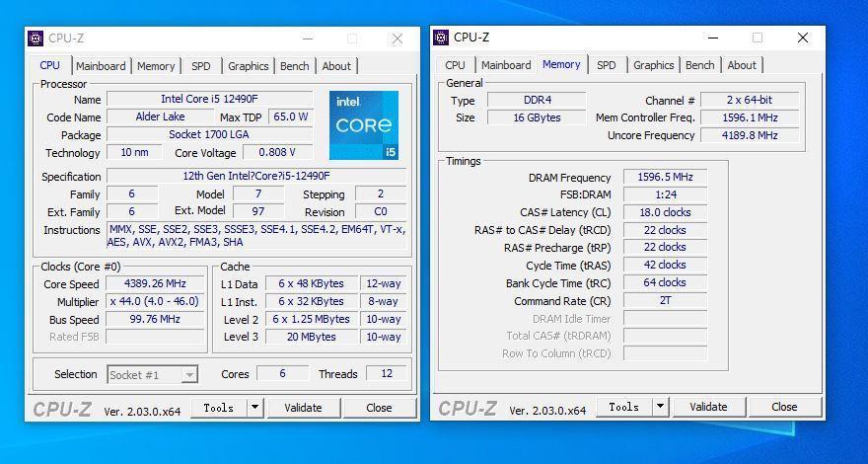Click Ext. Model value '97'
Screen dimensions: 868x464
point(258,212)
